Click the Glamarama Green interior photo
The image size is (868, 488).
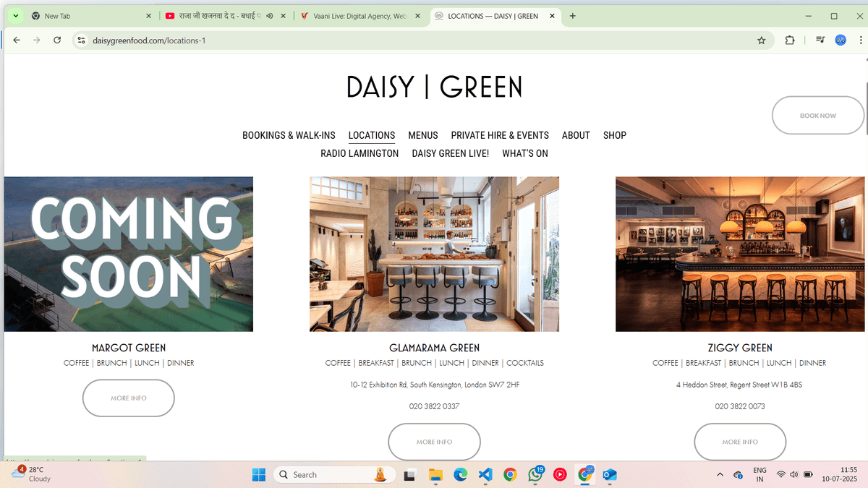pos(434,254)
